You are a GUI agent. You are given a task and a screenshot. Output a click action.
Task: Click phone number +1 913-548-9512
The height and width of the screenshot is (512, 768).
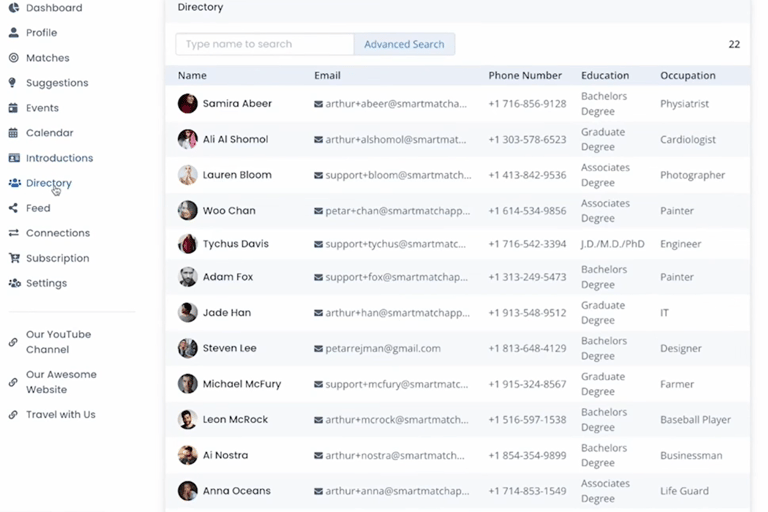click(x=527, y=313)
